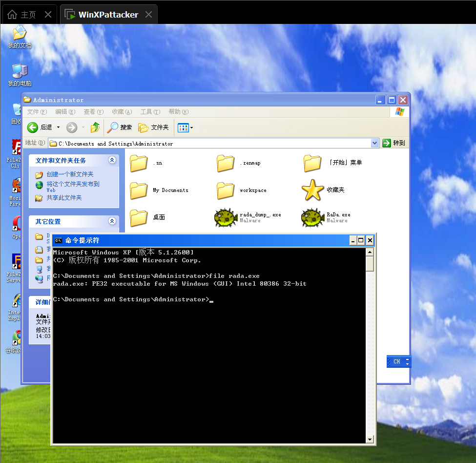The height and width of the screenshot is (463, 476).
Task: Select the 「开始」菜单 folder
Action: coord(333,163)
